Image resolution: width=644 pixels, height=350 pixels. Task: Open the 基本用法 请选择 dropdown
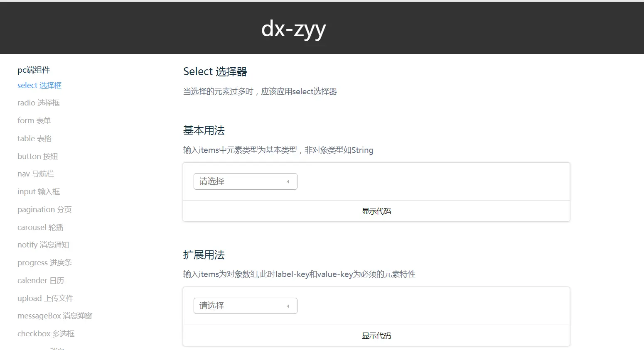[246, 181]
